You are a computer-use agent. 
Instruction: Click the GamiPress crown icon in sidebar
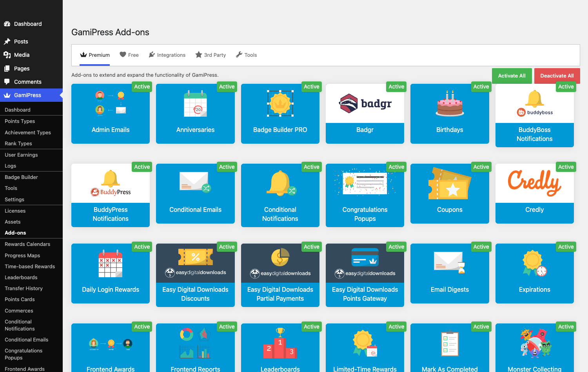[7, 95]
